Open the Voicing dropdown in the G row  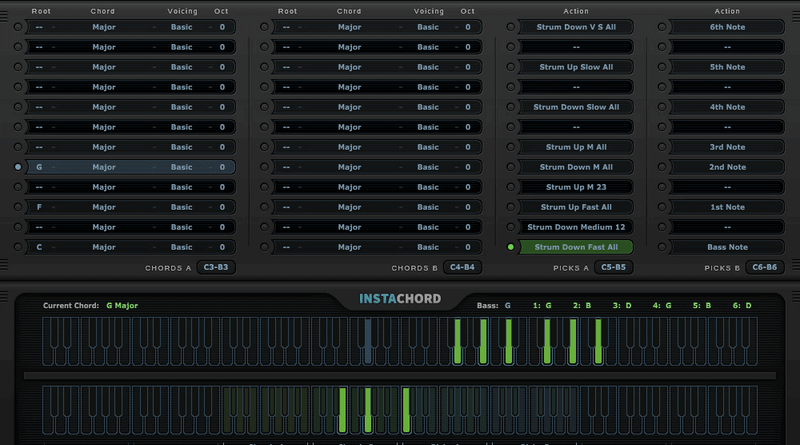pos(181,167)
